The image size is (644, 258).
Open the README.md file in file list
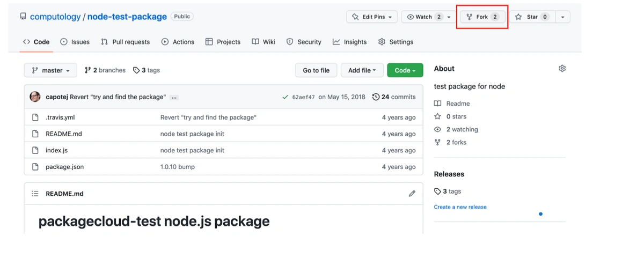point(64,134)
